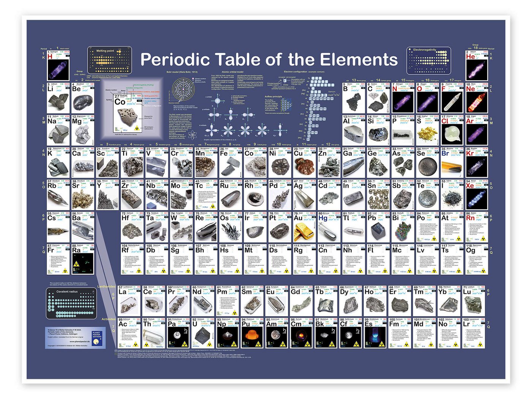The height and width of the screenshot is (399, 532).
Task: Click the 'Aufbau principle' heading
Action: pos(273,97)
